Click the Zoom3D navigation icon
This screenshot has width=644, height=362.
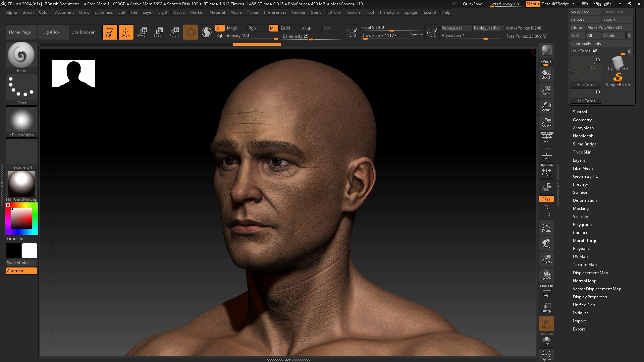pyautogui.click(x=547, y=259)
